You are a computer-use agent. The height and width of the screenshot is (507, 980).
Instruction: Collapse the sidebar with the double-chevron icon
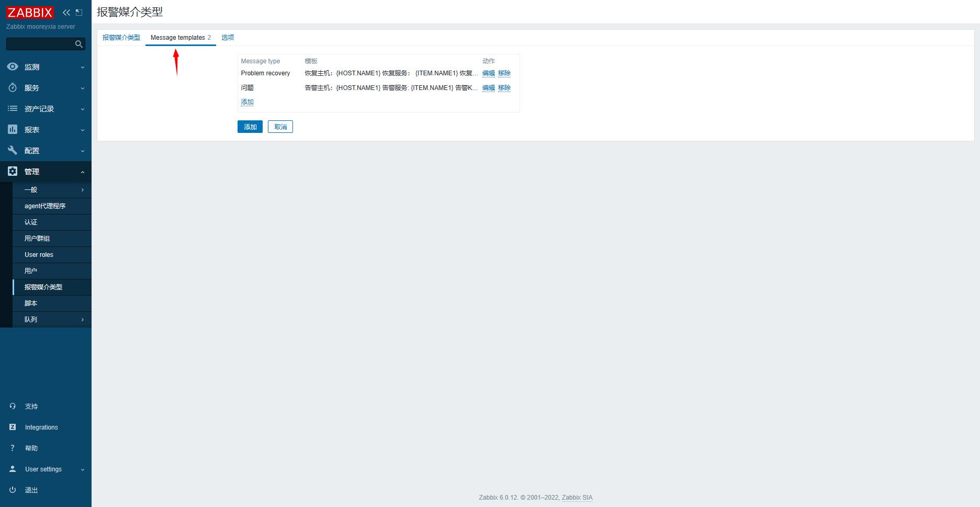pyautogui.click(x=66, y=13)
